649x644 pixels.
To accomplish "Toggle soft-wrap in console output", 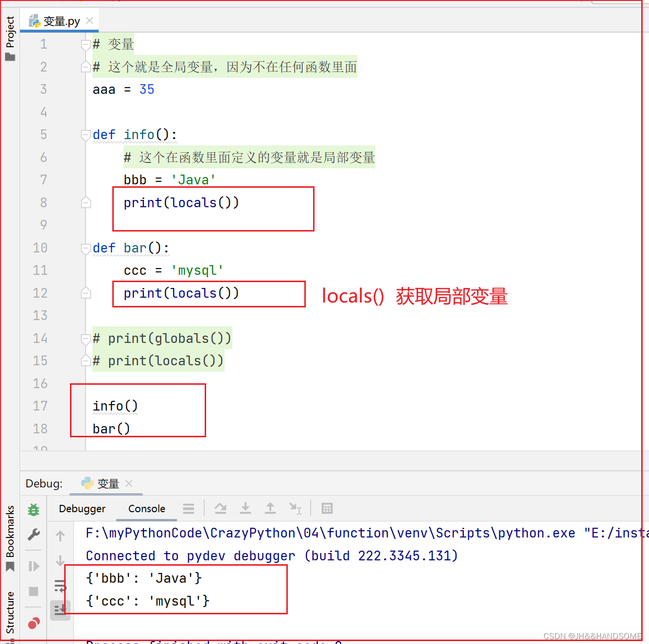I will [60, 586].
